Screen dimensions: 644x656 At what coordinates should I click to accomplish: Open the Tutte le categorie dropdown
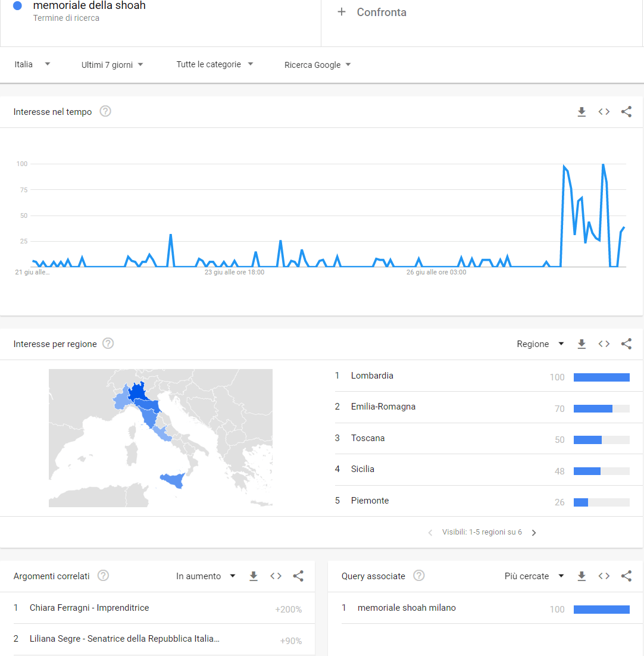point(214,64)
